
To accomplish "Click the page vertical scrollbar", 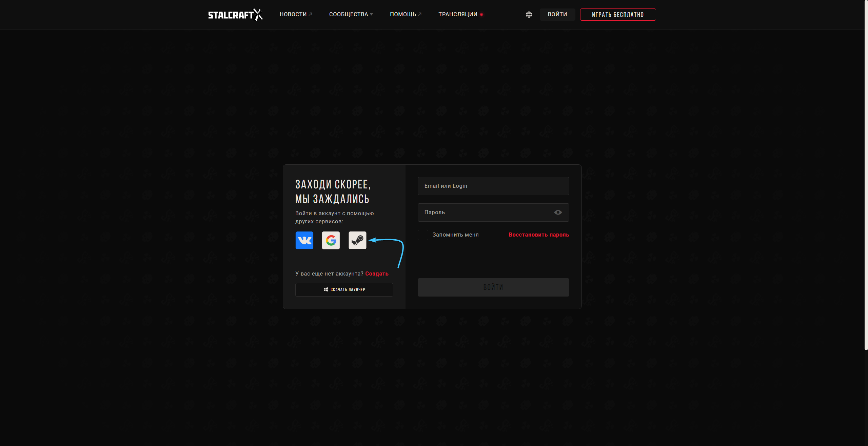I will tap(866, 175).
